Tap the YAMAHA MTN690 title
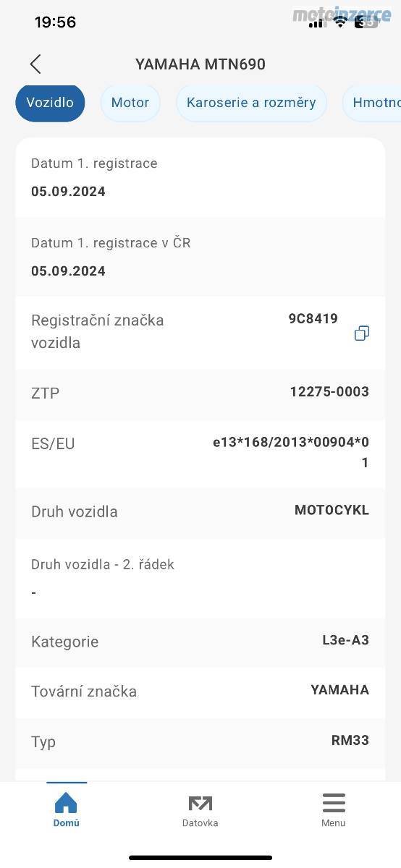This screenshot has width=401, height=868. pos(200,64)
